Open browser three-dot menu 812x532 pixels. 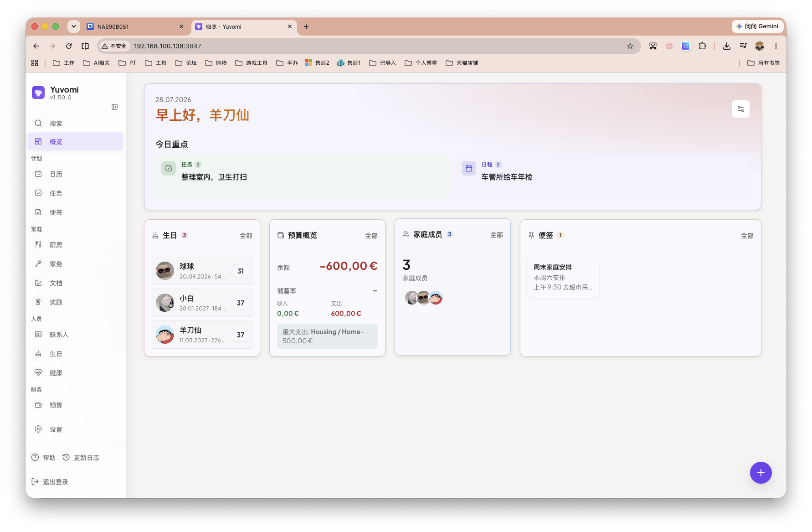coord(776,46)
